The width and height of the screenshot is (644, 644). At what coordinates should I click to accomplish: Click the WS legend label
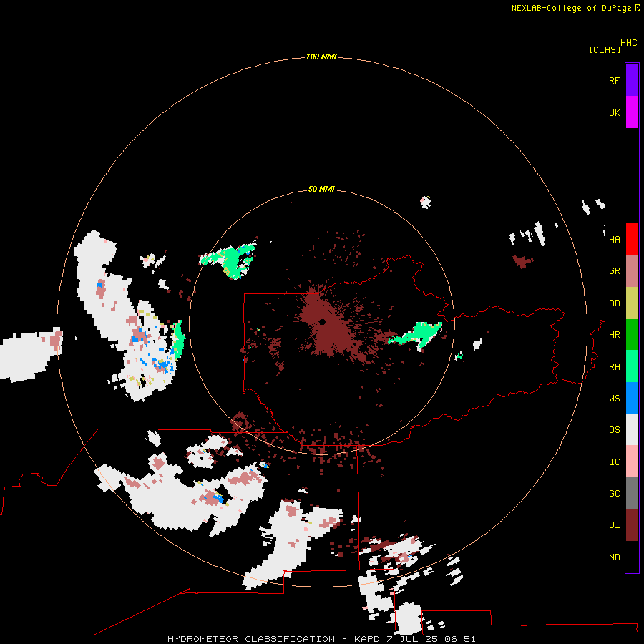tap(614, 398)
